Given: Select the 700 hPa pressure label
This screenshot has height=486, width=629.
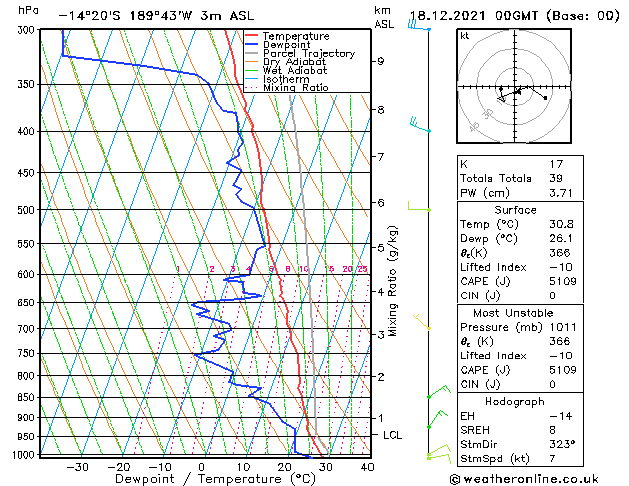Looking at the screenshot, I should (x=28, y=329).
